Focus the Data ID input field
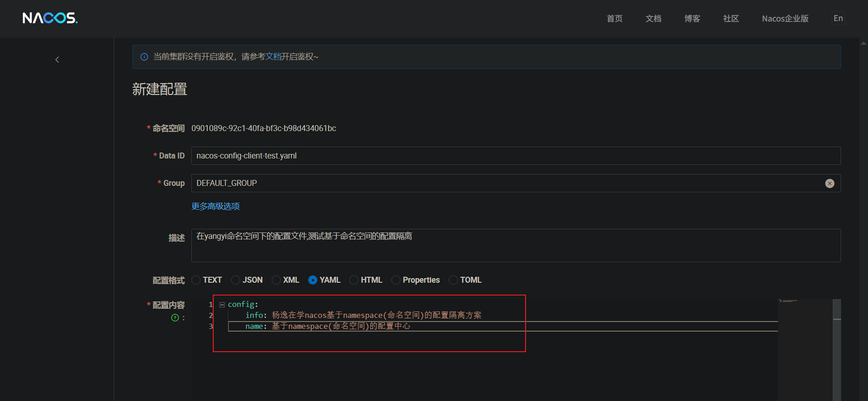The width and height of the screenshot is (868, 401). click(x=516, y=156)
